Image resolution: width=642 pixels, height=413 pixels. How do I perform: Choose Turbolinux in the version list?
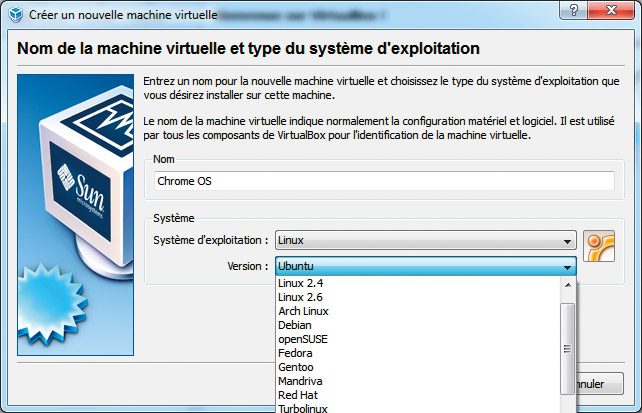click(418, 408)
